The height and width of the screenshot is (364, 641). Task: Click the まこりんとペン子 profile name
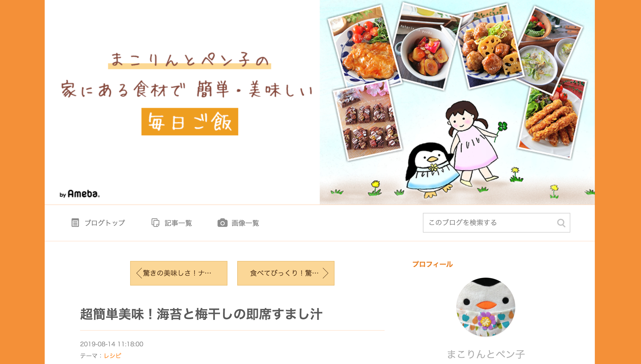click(x=486, y=354)
